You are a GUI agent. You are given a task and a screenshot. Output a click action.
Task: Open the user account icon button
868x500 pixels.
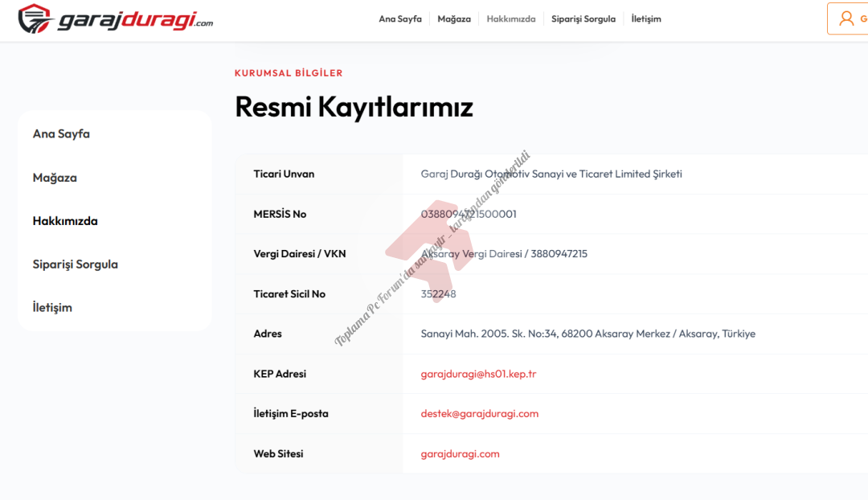848,18
